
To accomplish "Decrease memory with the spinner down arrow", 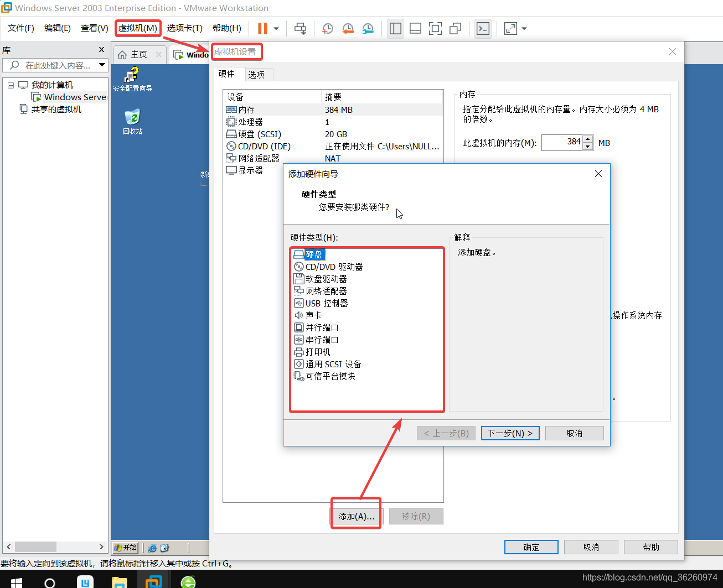I will point(588,147).
